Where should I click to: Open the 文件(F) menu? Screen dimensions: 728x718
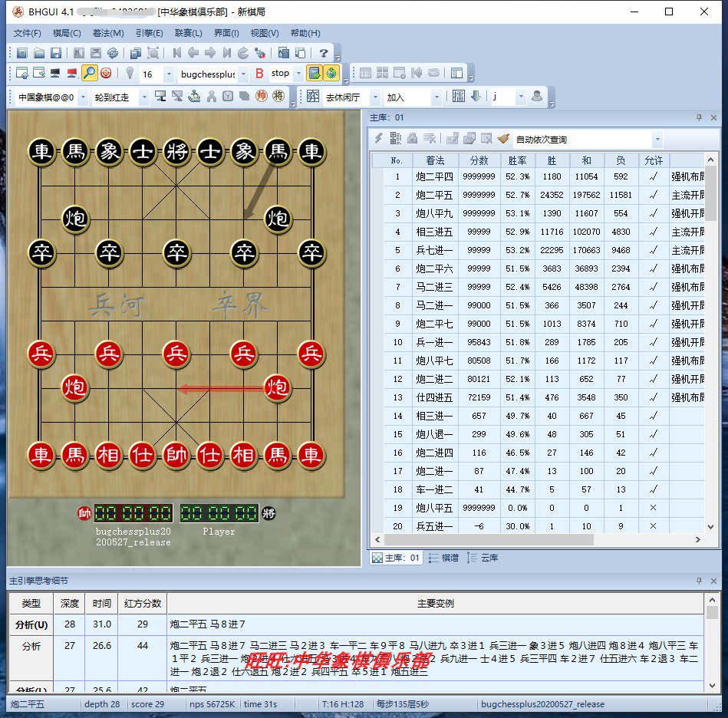point(27,33)
